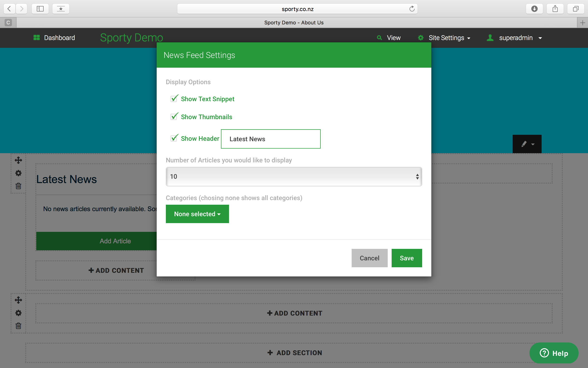Reload the page with the refresh icon
This screenshot has height=368, width=588.
pos(412,9)
